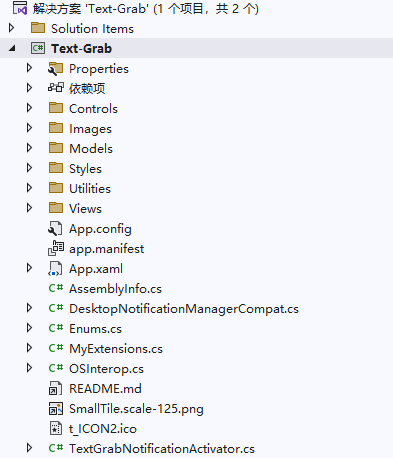Expand the OSInterop.cs node
Image resolution: width=393 pixels, height=458 pixels.
29,368
